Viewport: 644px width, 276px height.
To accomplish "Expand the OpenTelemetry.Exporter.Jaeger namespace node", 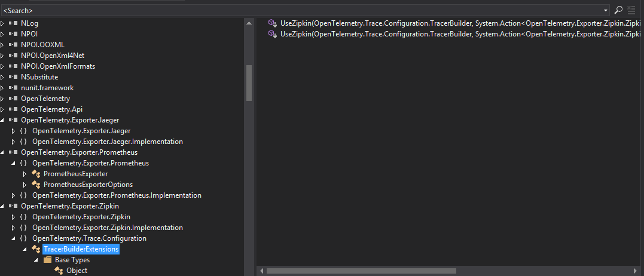I will point(14,131).
